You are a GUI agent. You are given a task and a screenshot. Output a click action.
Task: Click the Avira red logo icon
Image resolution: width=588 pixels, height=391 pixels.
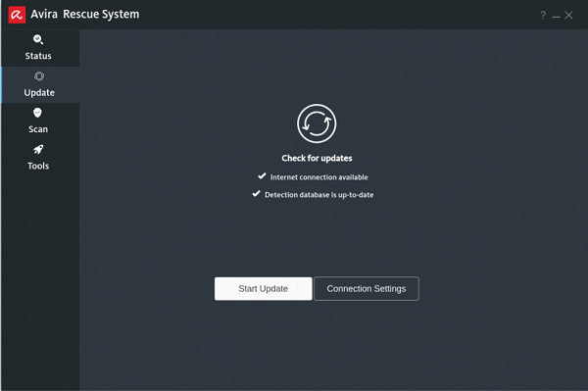click(17, 15)
